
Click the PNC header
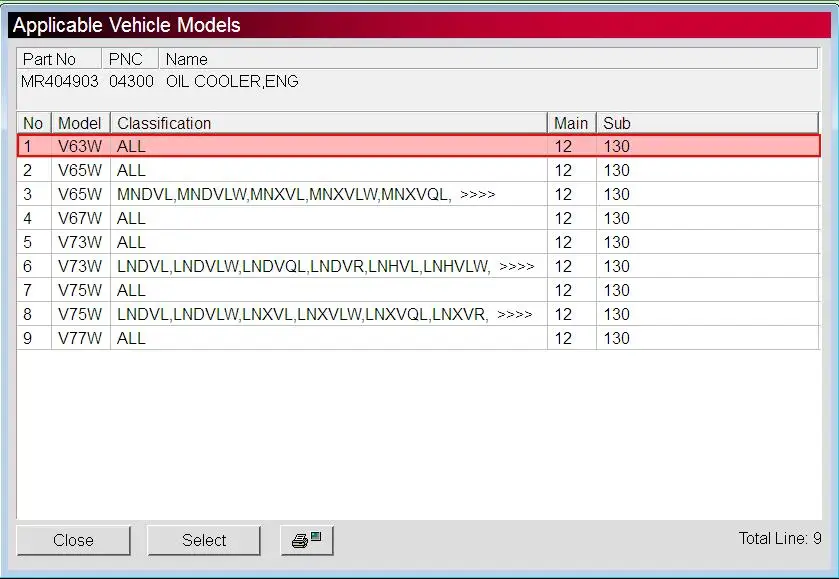[x=130, y=59]
